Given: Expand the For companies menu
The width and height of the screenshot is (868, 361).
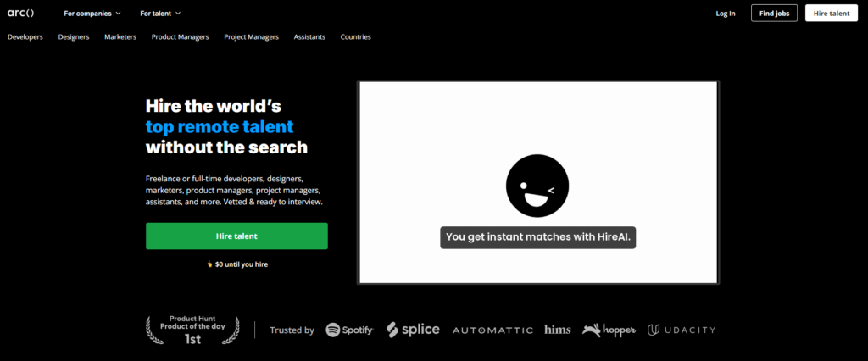Looking at the screenshot, I should pos(92,14).
